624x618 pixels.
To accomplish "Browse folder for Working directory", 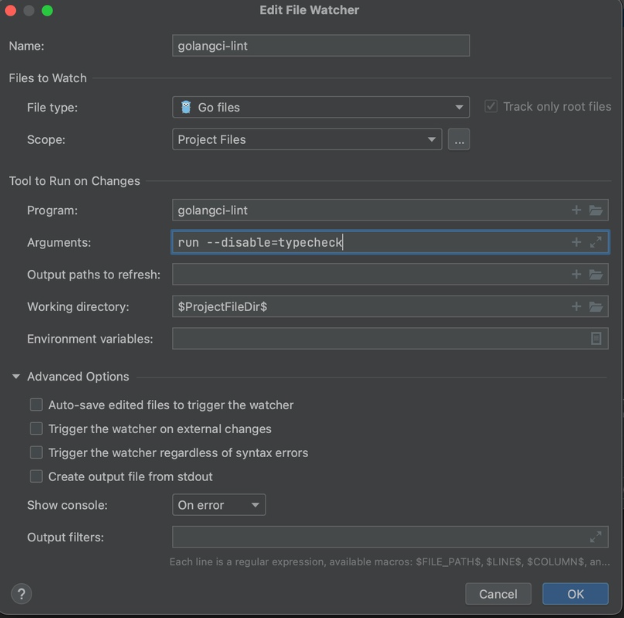I will coord(596,306).
